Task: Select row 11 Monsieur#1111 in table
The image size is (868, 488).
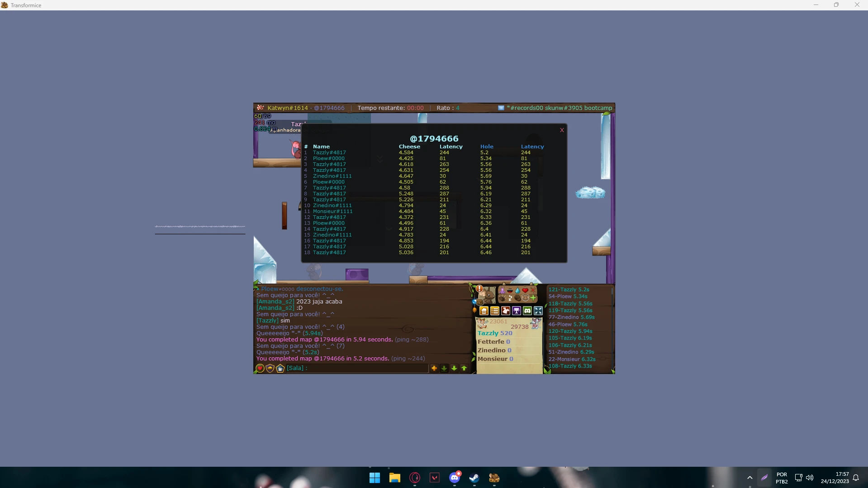Action: (x=332, y=211)
